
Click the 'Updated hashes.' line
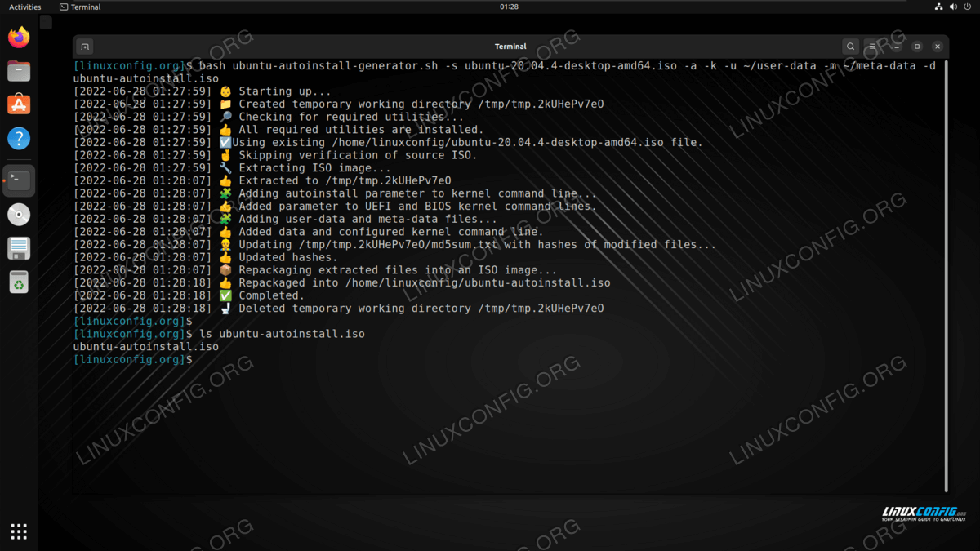(206, 257)
